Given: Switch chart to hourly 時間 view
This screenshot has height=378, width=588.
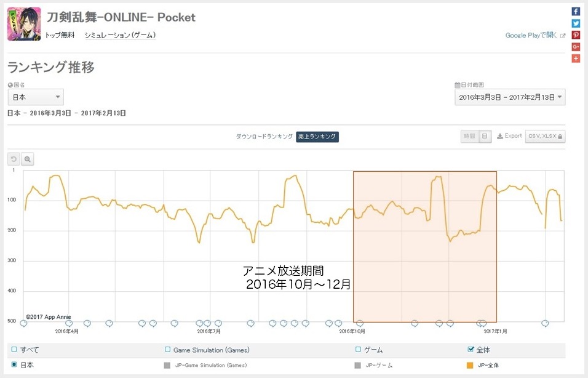Looking at the screenshot, I should point(469,136).
